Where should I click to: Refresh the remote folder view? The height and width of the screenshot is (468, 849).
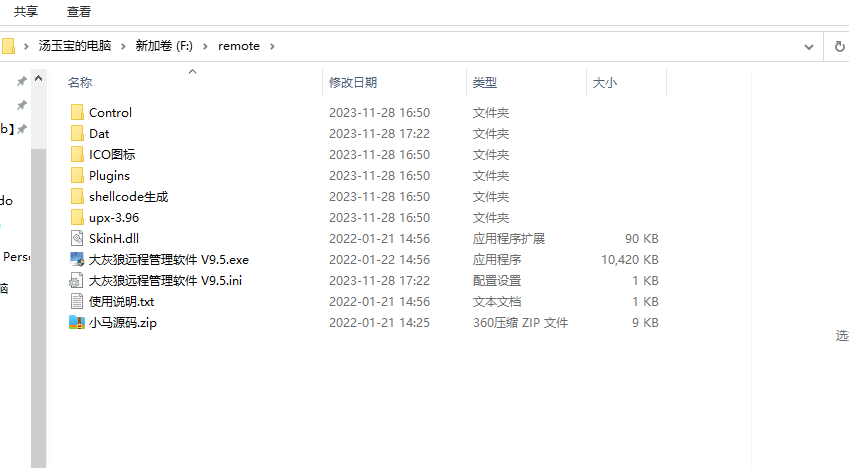839,47
